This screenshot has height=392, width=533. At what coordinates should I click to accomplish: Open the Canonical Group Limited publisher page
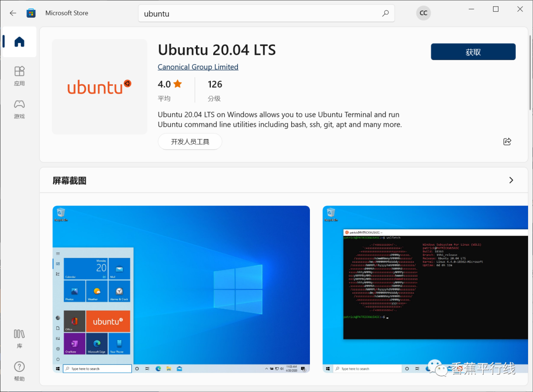(197, 67)
